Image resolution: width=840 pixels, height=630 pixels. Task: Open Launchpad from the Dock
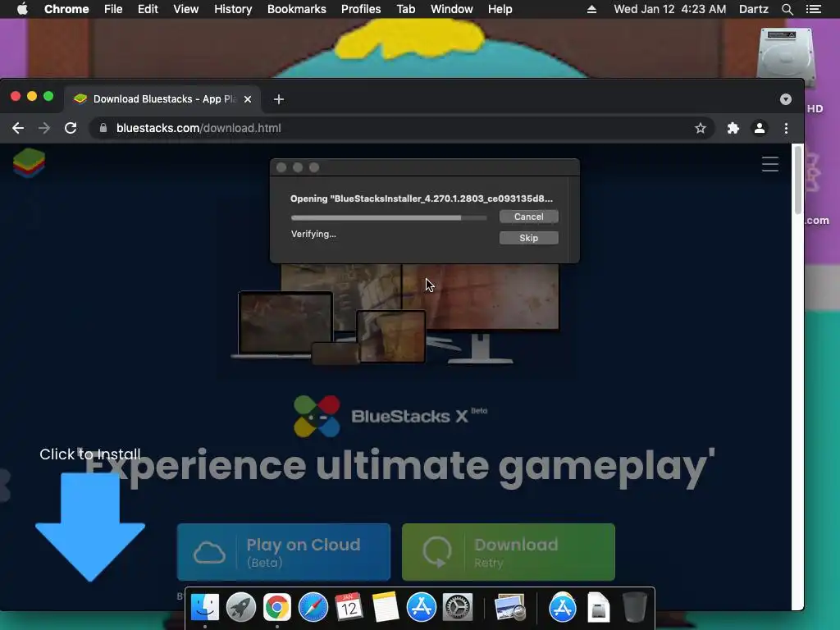[241, 608]
